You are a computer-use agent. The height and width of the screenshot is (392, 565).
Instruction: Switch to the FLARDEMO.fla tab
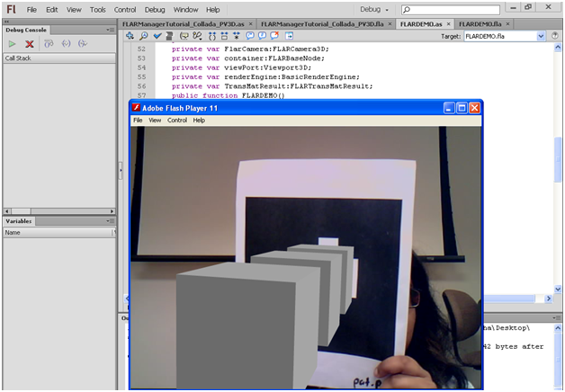coord(480,24)
